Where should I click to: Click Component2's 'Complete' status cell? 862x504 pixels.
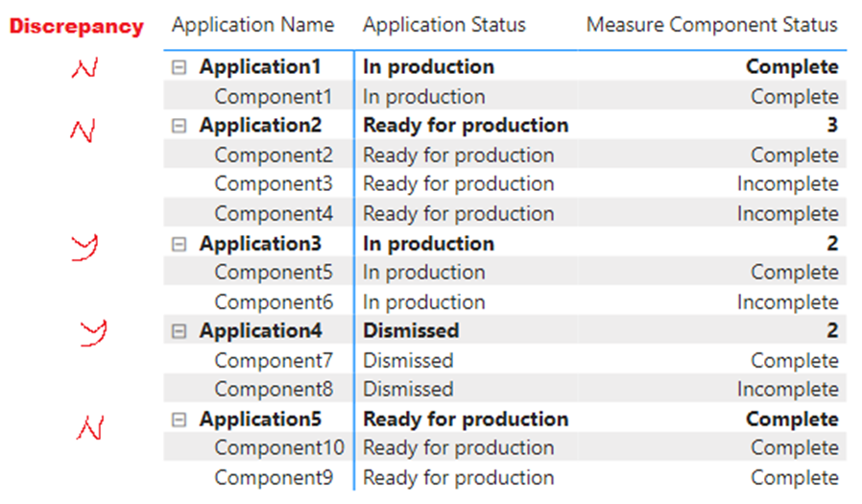795,155
